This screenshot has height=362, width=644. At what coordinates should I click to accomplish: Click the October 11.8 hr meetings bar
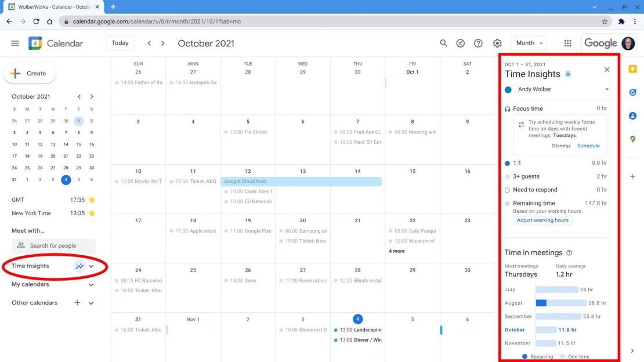547,330
